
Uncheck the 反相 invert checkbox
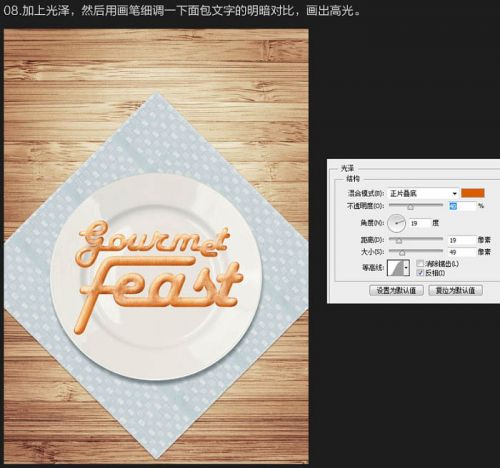[x=420, y=273]
